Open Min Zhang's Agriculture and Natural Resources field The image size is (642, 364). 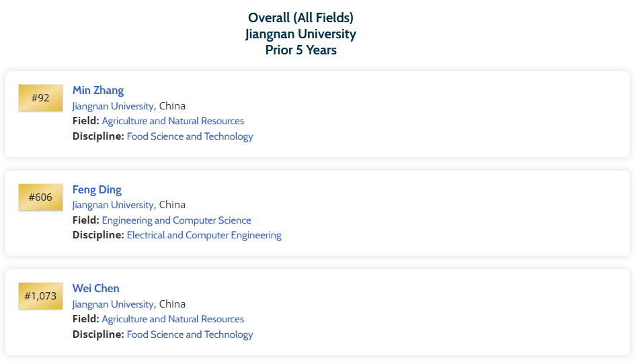click(x=173, y=121)
